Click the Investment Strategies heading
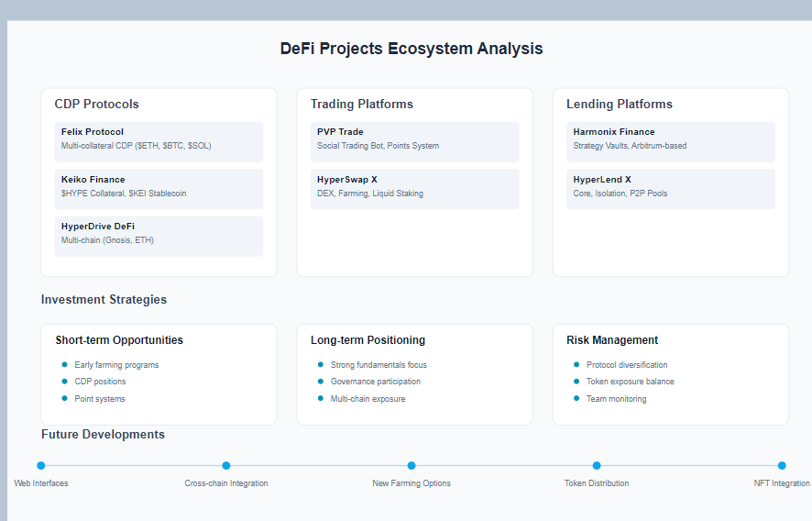This screenshot has height=521, width=812. 104,300
